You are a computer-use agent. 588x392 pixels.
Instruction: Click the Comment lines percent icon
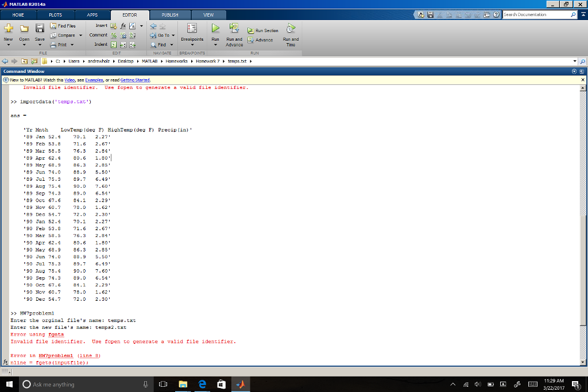point(114,35)
